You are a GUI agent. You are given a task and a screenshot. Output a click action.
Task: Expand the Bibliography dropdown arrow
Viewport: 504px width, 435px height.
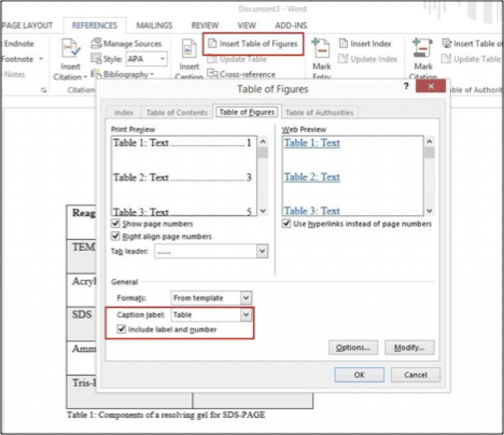coord(152,74)
